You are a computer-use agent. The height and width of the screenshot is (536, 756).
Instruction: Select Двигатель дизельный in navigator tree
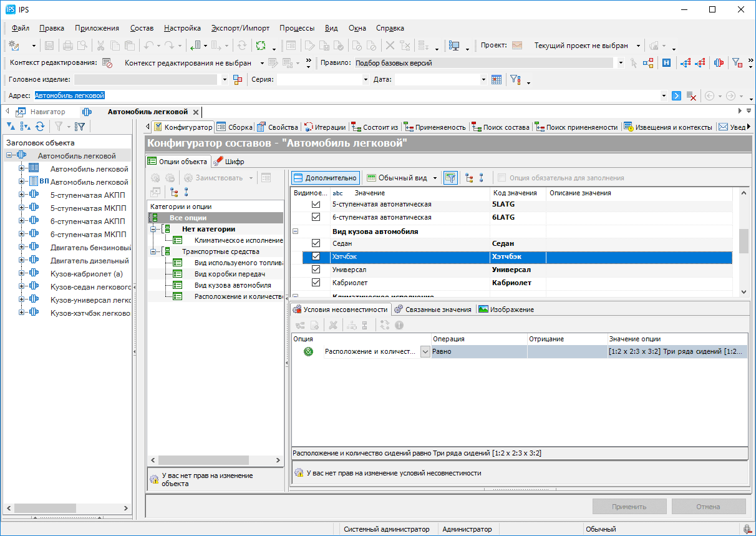click(x=89, y=261)
